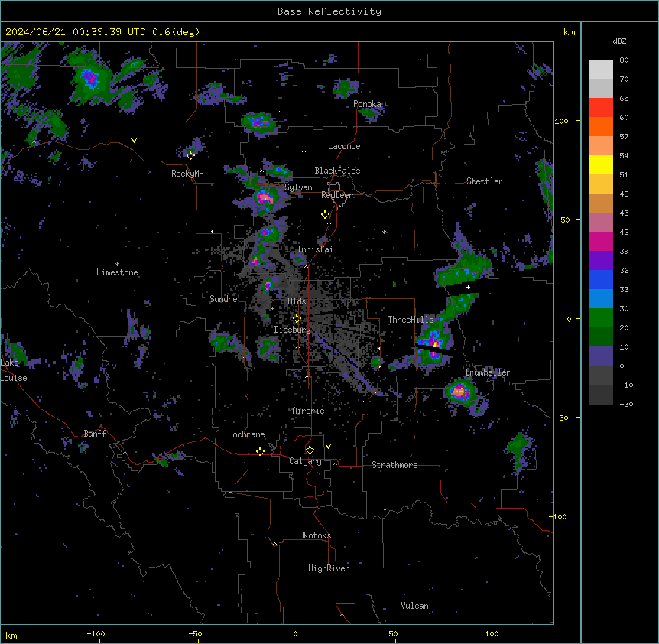Screen dimensions: 659x644
Task: Click the storm cell core southwest of Drumheller
Action: tap(459, 392)
